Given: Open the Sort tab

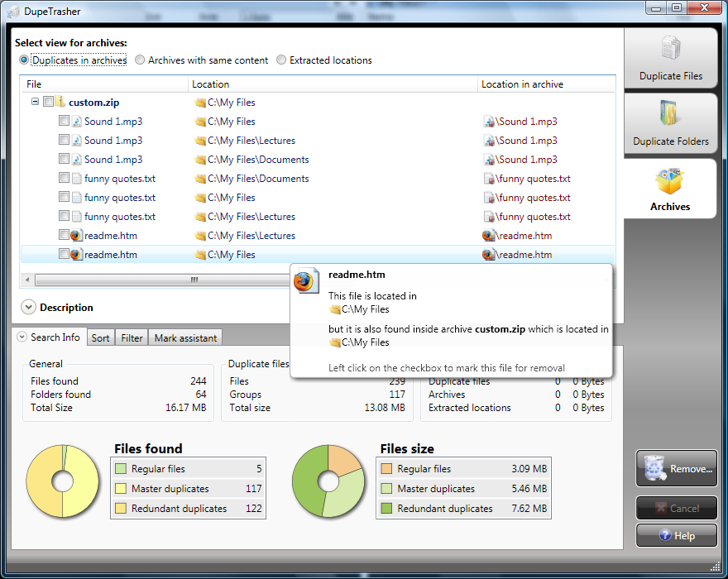Looking at the screenshot, I should (100, 338).
